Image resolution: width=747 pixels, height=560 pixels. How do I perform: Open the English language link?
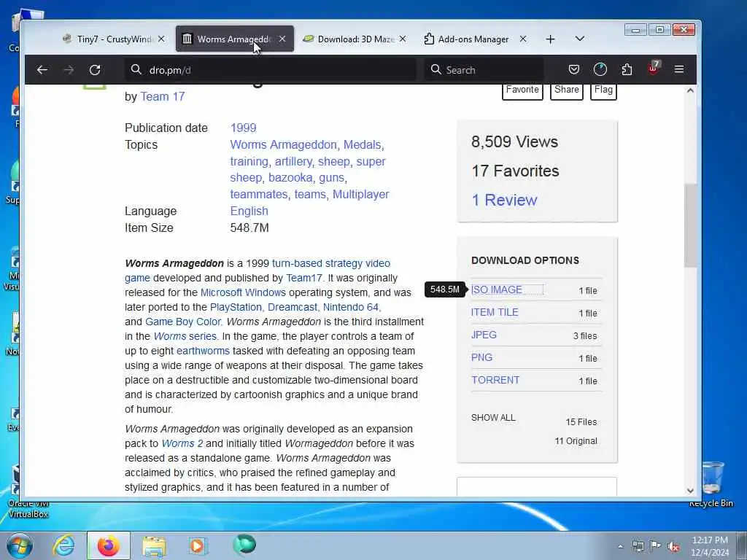(249, 211)
